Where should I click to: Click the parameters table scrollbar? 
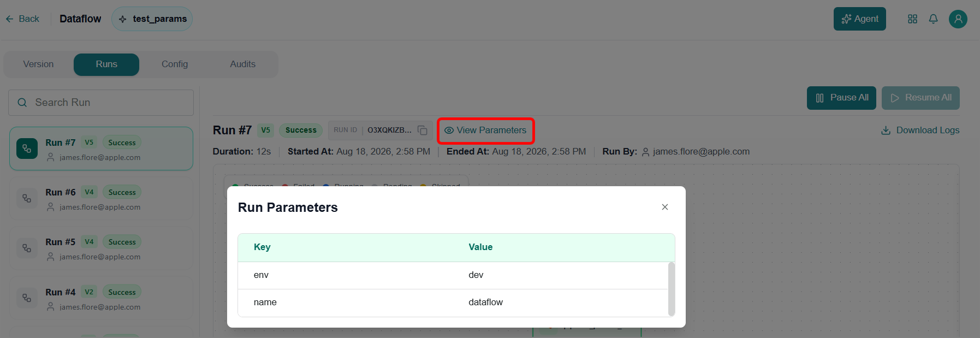click(672, 289)
